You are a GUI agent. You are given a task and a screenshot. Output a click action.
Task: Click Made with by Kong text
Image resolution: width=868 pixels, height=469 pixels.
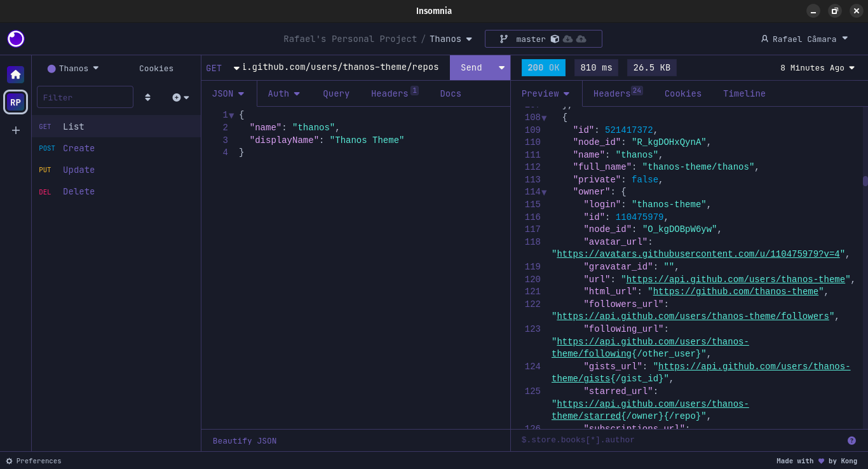point(817,461)
